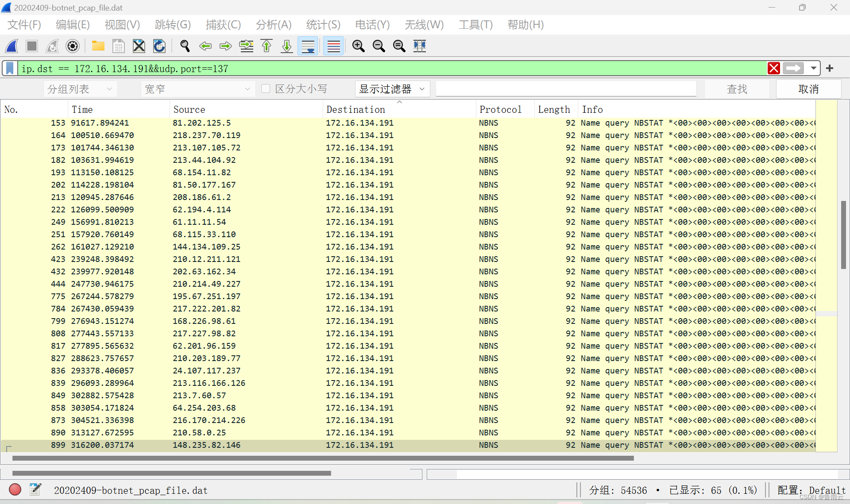Screen dimensions: 850x504
Task: Open the 捕获(C) menu
Action: coord(223,25)
